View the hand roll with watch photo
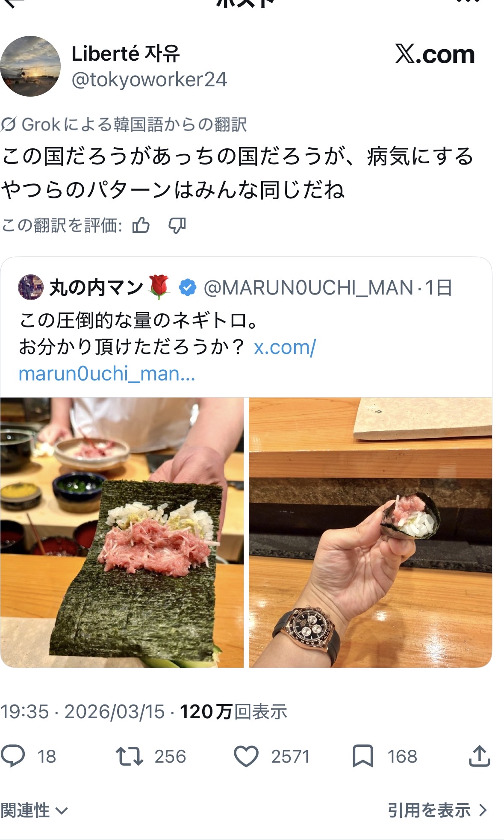Image resolution: width=504 pixels, height=840 pixels. (x=370, y=532)
